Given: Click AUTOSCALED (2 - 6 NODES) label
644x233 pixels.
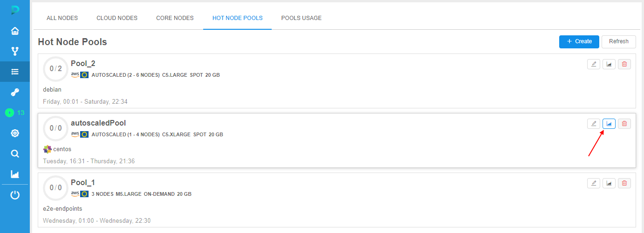Looking at the screenshot, I should click(125, 75).
